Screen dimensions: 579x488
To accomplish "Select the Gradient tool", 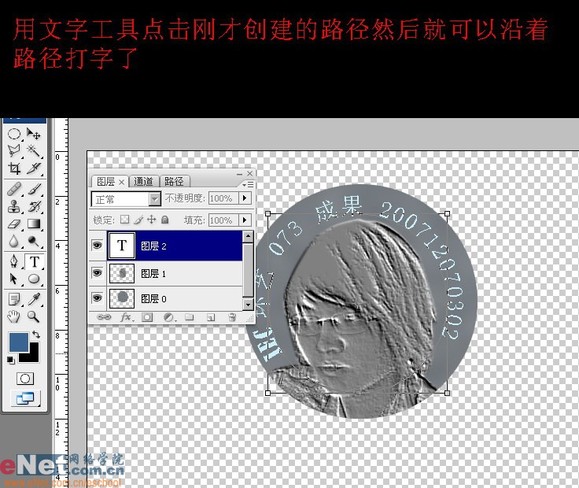I will [x=34, y=224].
